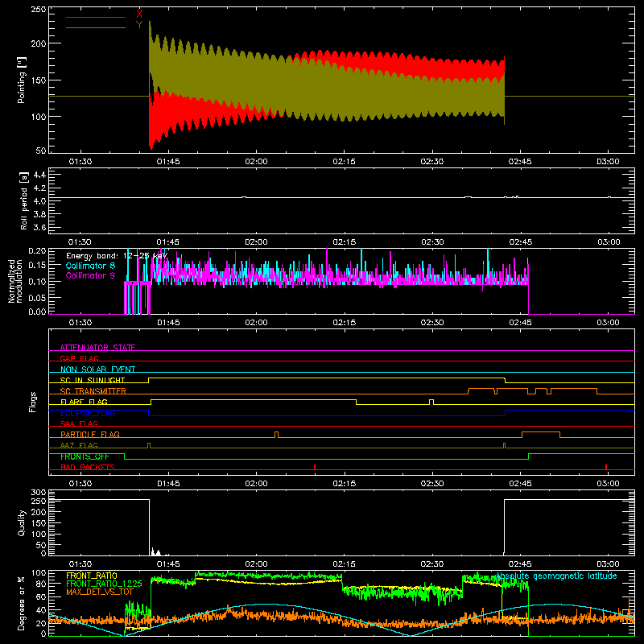Image resolution: width=644 pixels, height=644 pixels.
Task: Click the 03:00 time label under Quality plot
Action: [608, 564]
